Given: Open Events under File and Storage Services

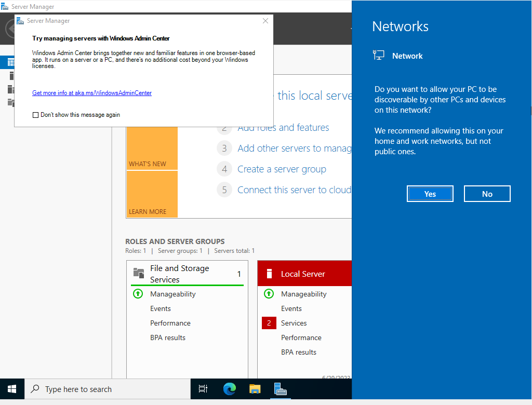Looking at the screenshot, I should tap(161, 308).
